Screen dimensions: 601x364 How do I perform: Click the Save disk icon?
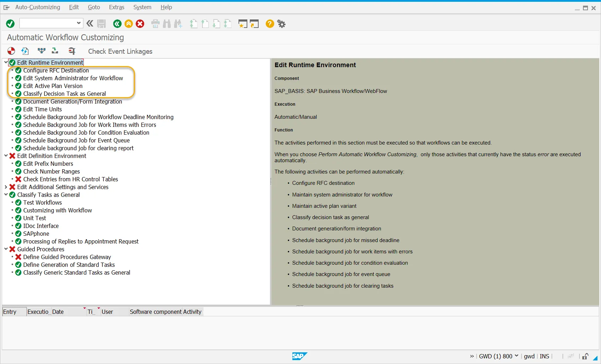click(101, 24)
